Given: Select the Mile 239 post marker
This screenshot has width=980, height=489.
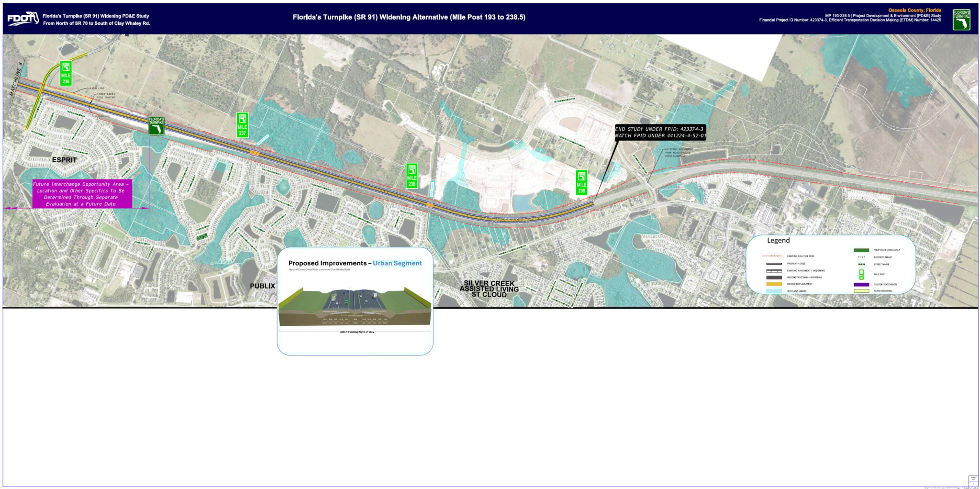Looking at the screenshot, I should click(581, 182).
